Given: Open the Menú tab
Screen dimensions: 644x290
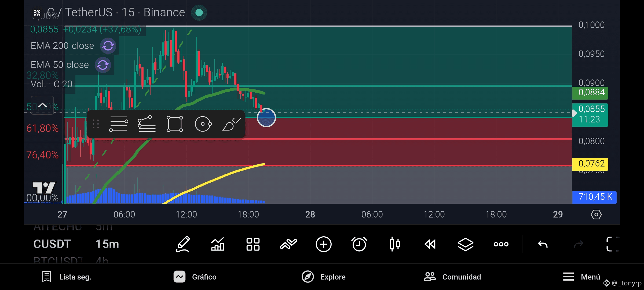Looking at the screenshot, I should pos(581,277).
